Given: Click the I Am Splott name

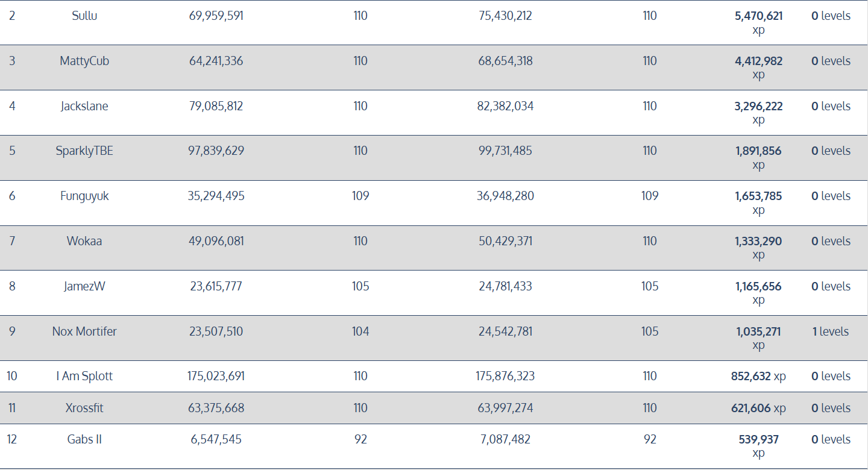Looking at the screenshot, I should click(x=84, y=377).
